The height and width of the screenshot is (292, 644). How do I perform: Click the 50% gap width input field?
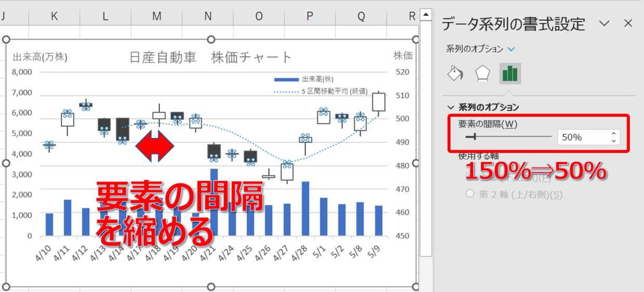click(x=583, y=137)
